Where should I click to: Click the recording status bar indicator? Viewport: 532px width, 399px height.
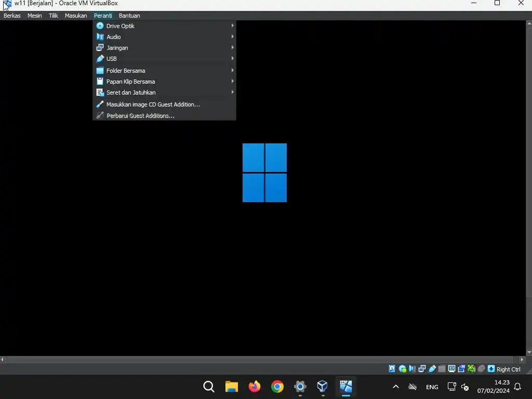(461, 369)
